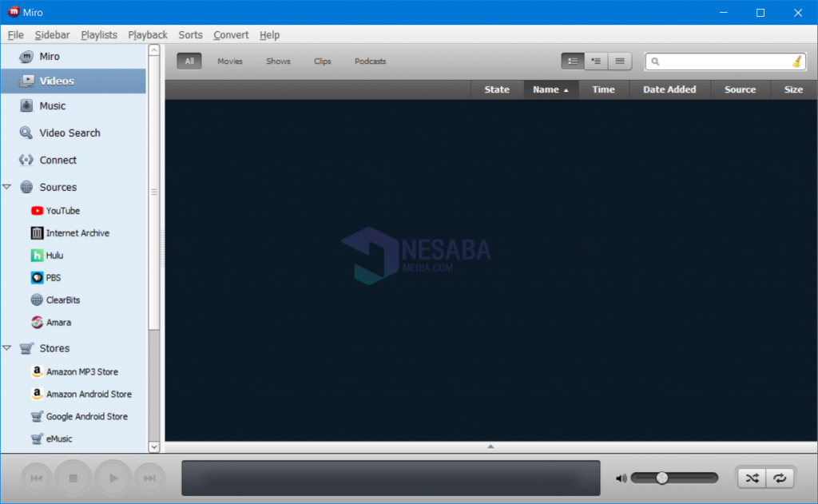Click the Amara source icon
The image size is (818, 504).
37,323
